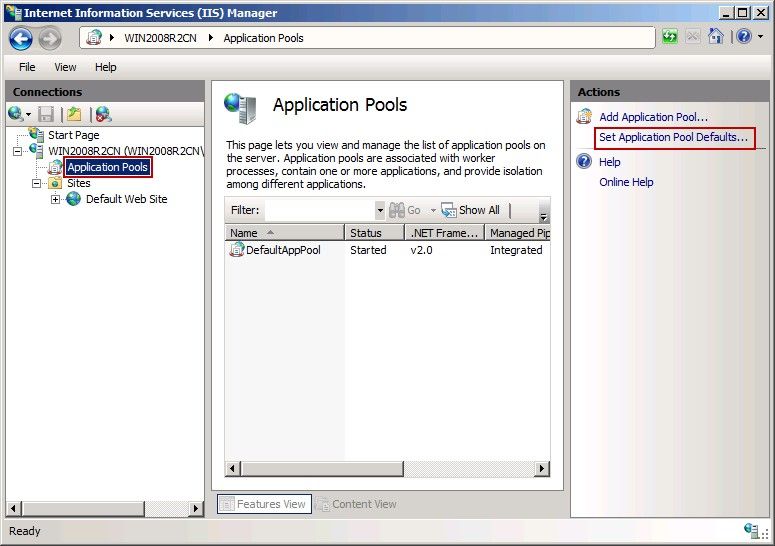
Task: Click WIN2008R2CN in the address breadcrumb
Action: 160,38
